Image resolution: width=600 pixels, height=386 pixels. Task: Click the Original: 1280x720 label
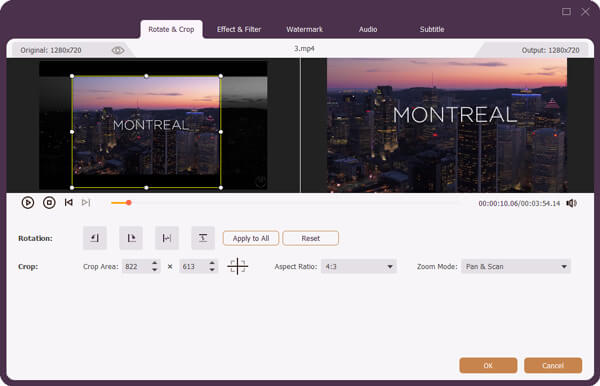51,50
